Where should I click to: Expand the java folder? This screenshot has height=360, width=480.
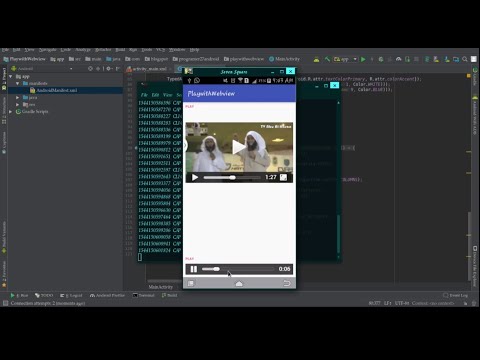click(x=17, y=97)
